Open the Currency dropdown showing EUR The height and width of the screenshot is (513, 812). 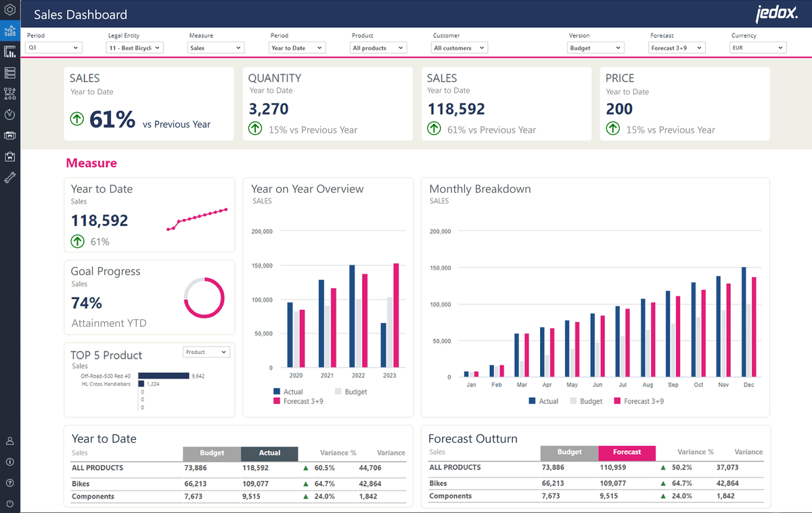tap(757, 47)
